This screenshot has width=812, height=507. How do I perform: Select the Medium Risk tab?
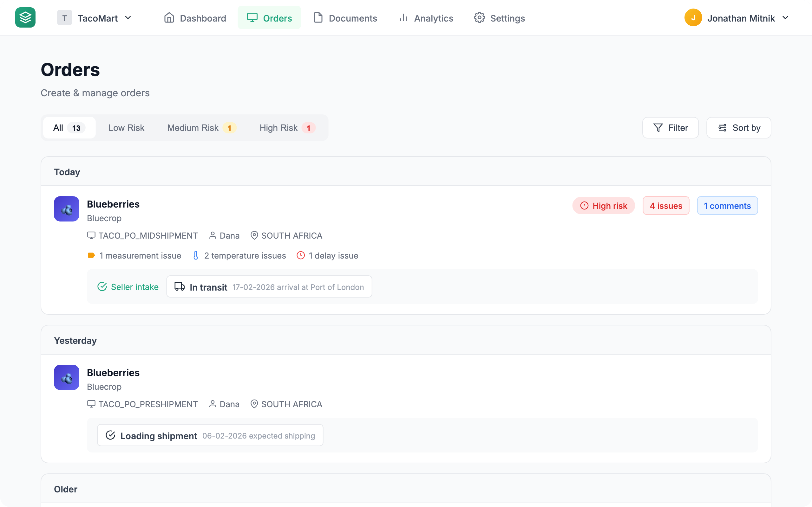click(x=201, y=128)
